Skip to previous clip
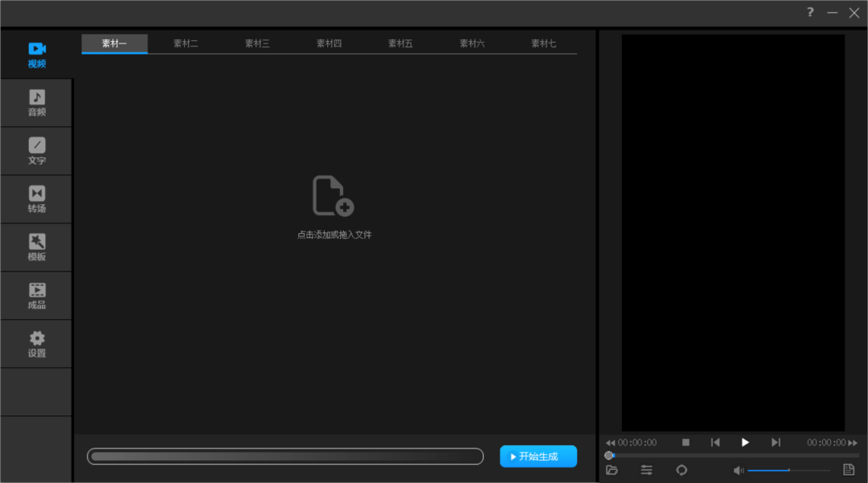868x483 pixels. 715,442
